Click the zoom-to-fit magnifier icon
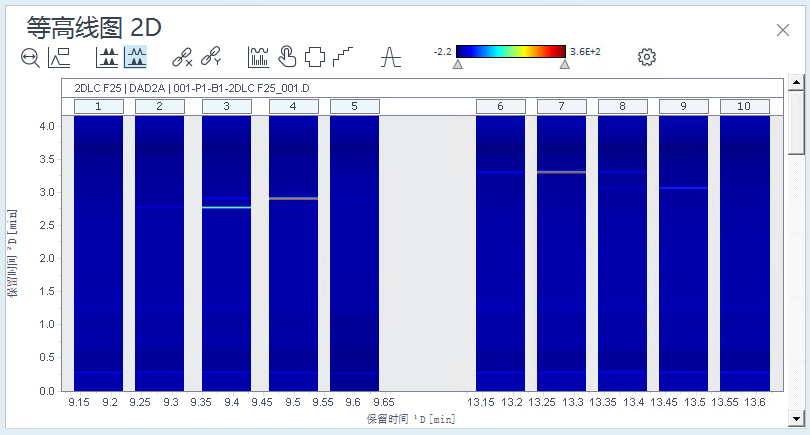The height and width of the screenshot is (435, 810). pos(30,57)
